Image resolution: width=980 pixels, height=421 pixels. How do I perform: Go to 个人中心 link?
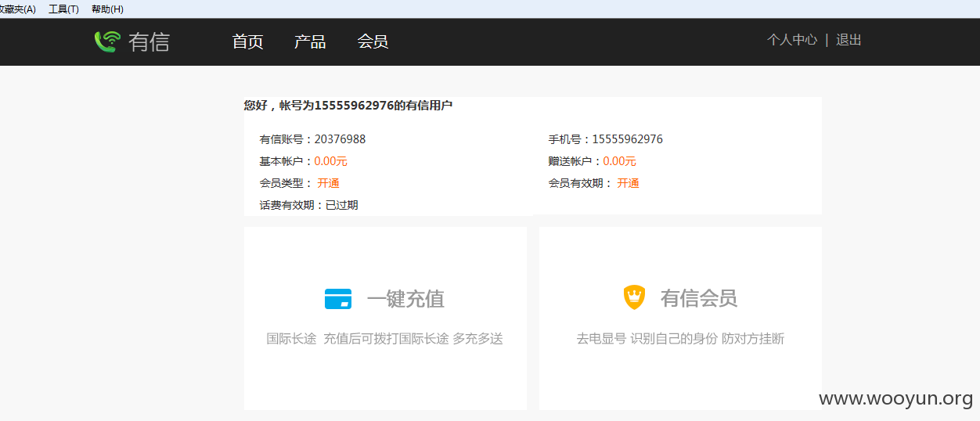coord(792,40)
